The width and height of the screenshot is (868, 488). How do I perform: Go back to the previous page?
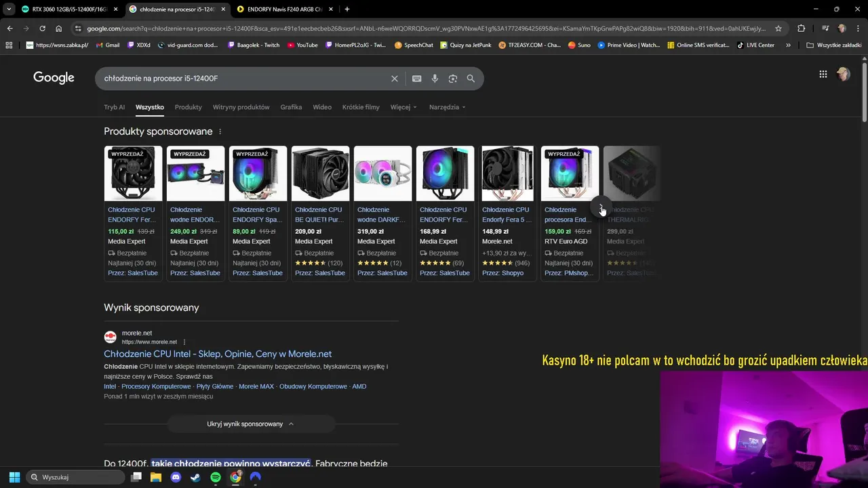pyautogui.click(x=9, y=28)
